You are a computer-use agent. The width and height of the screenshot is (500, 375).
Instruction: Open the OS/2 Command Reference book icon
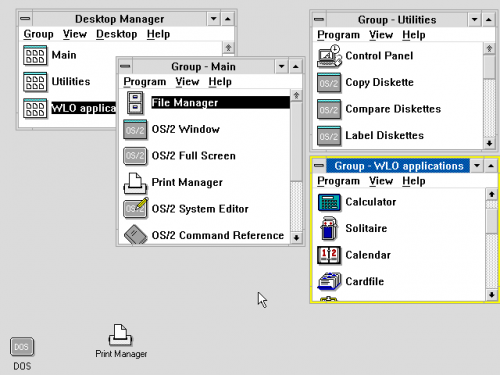click(x=135, y=235)
